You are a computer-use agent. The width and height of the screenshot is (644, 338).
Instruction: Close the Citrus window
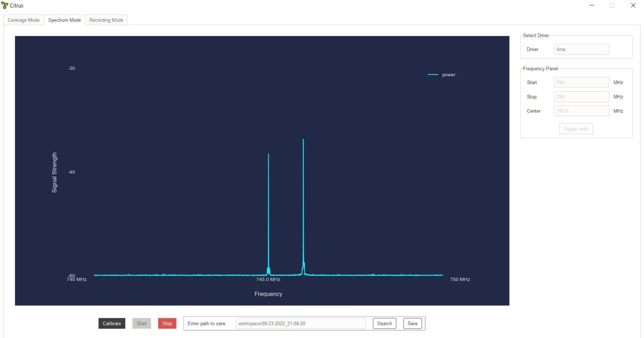coord(633,6)
